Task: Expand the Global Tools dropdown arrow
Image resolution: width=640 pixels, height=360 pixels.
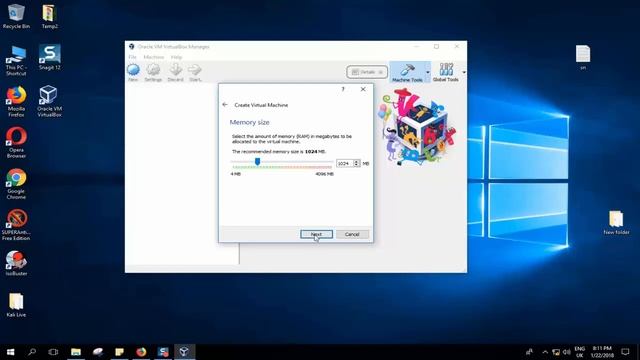Action: pos(464,73)
